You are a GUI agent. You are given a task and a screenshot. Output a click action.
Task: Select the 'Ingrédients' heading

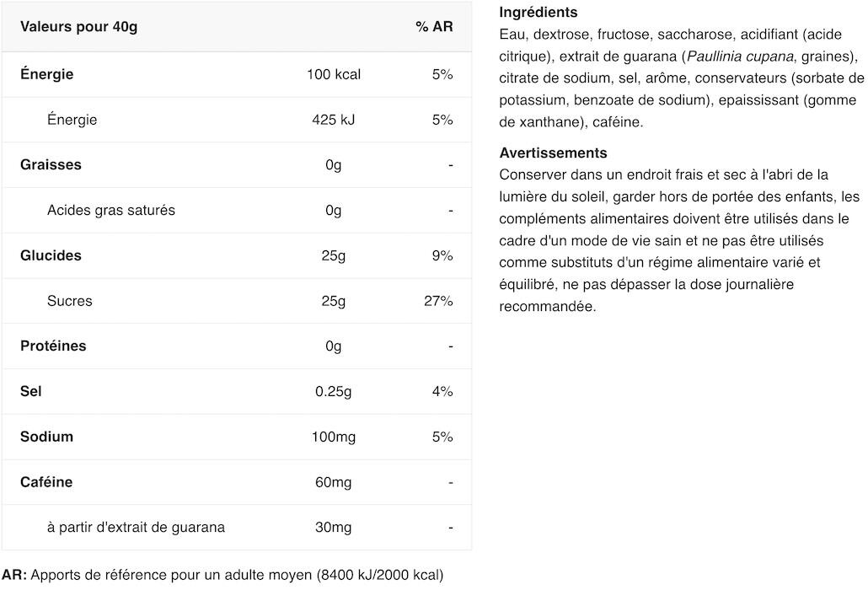click(538, 12)
